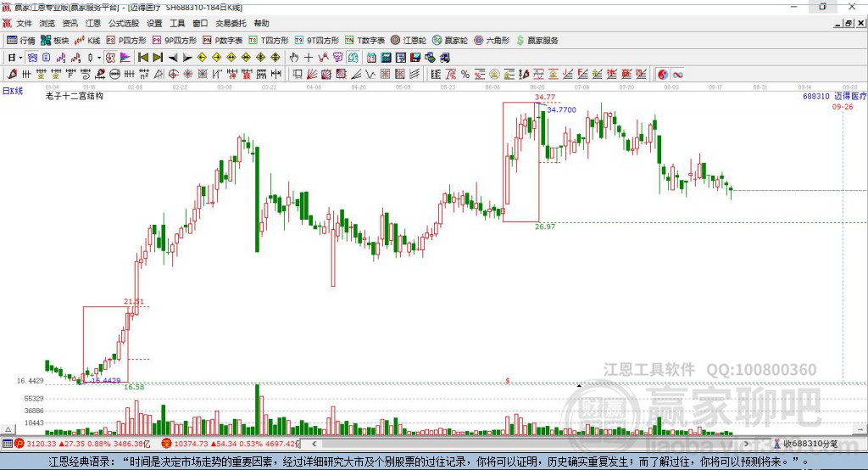Expand the candlestick type dropdown arrow
The width and height of the screenshot is (868, 470).
click(99, 58)
